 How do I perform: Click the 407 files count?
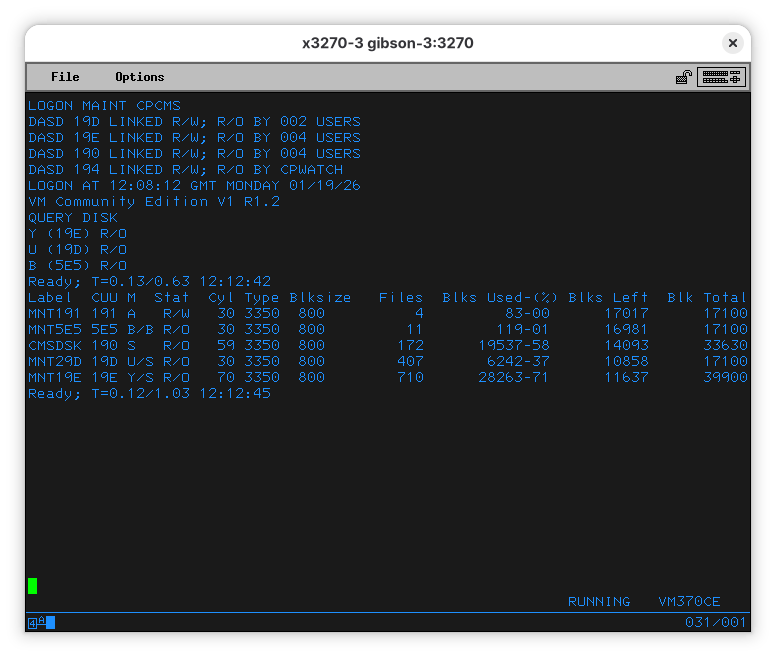coord(410,362)
